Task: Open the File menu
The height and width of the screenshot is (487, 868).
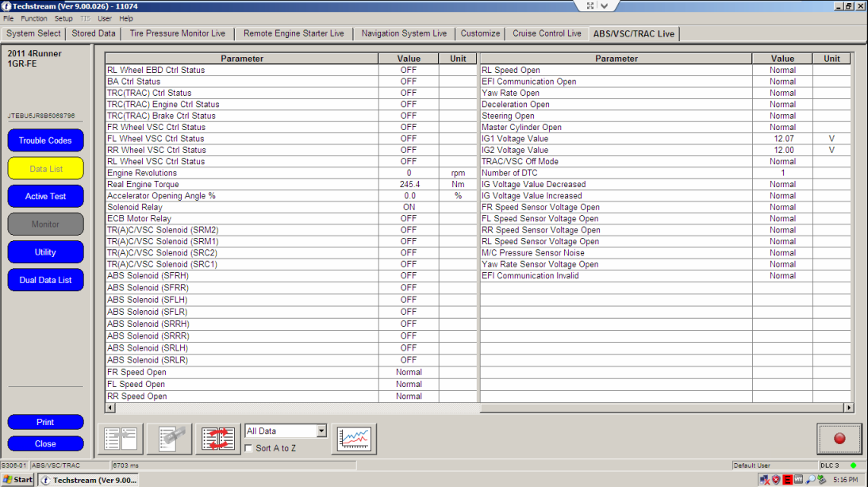Action: point(8,18)
